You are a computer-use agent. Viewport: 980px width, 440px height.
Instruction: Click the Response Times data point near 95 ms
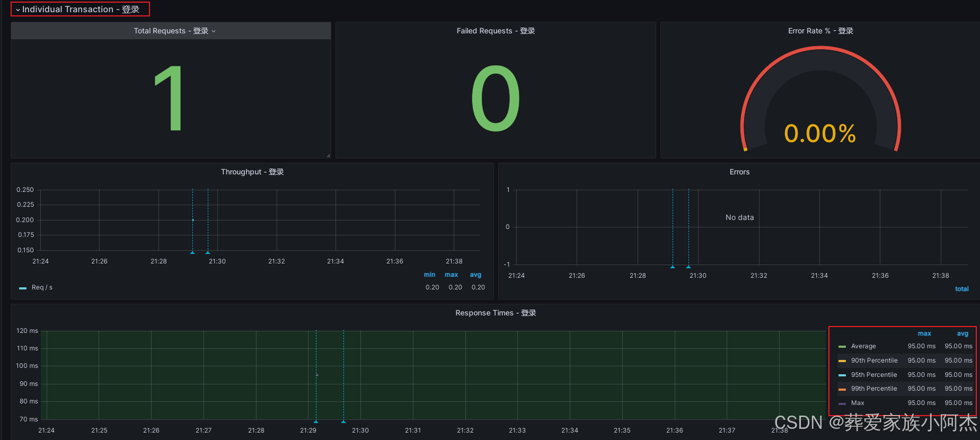(x=317, y=375)
